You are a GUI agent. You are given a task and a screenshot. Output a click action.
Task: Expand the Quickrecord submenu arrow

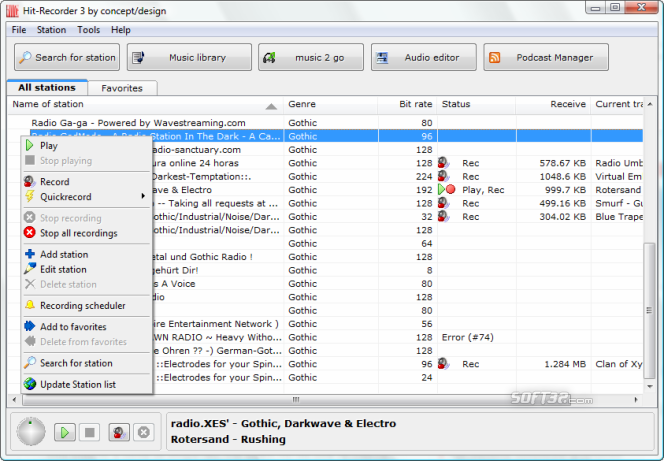point(143,196)
